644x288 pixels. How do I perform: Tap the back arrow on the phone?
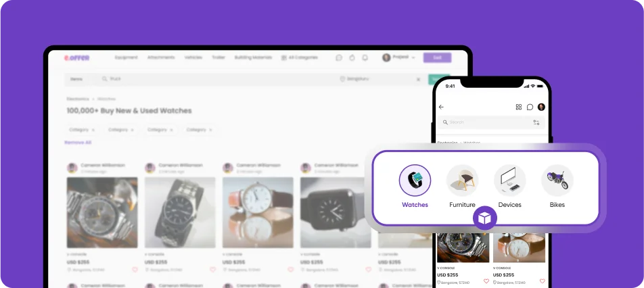(x=442, y=107)
